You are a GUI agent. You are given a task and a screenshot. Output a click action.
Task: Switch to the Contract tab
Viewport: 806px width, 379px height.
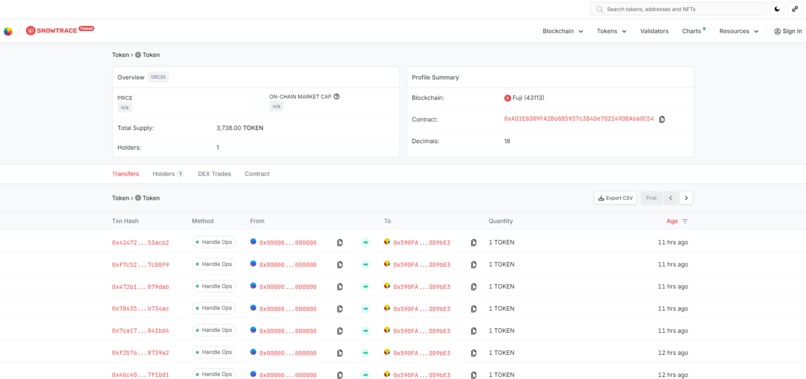257,174
